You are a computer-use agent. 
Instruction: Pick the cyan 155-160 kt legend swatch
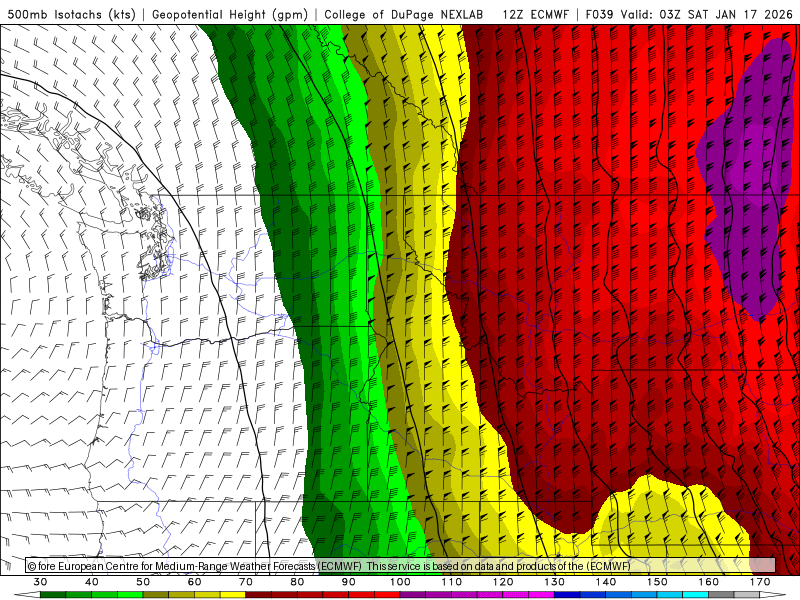(696, 595)
